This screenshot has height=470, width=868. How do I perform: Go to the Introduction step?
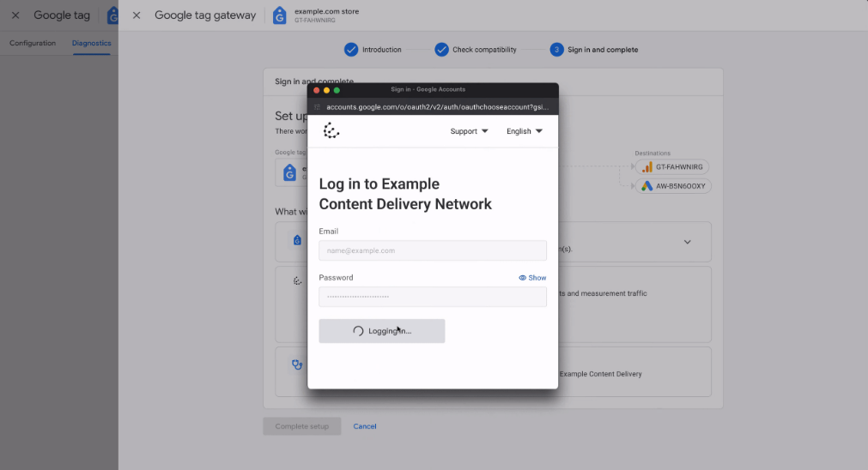pos(373,50)
